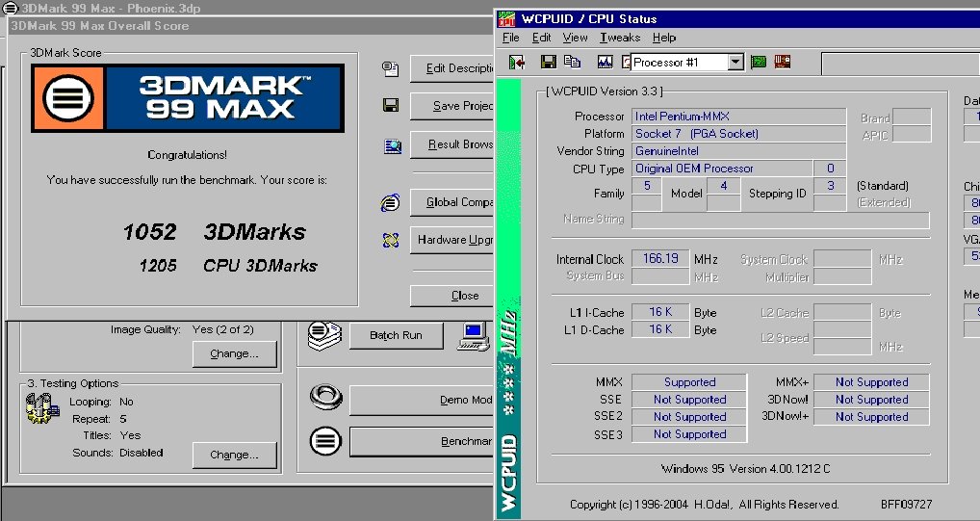Click the exit icon in WCPUID toolbar
The image size is (980, 521).
(x=516, y=62)
